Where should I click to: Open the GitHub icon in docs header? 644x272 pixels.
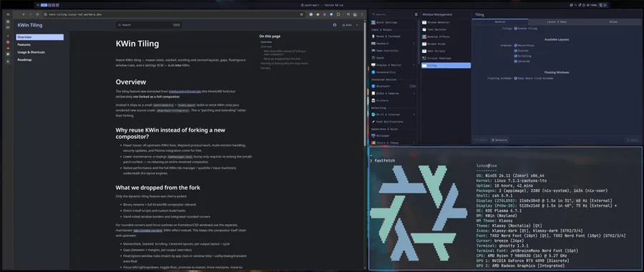coord(335,25)
